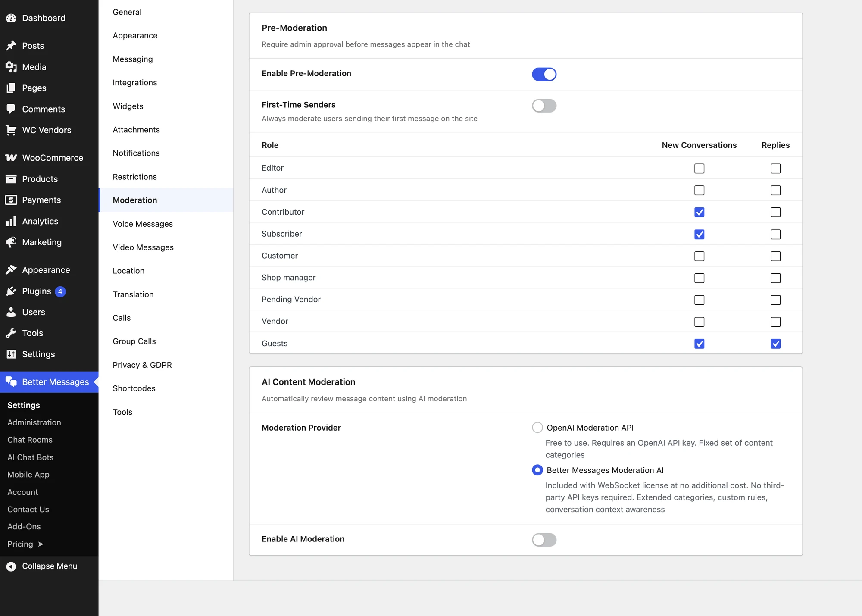Open the Voice Messages settings tab
Viewport: 862px width, 616px height.
coord(166,224)
